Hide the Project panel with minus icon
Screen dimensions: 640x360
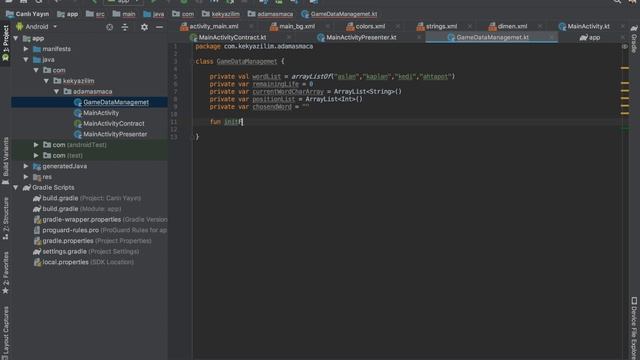point(160,27)
